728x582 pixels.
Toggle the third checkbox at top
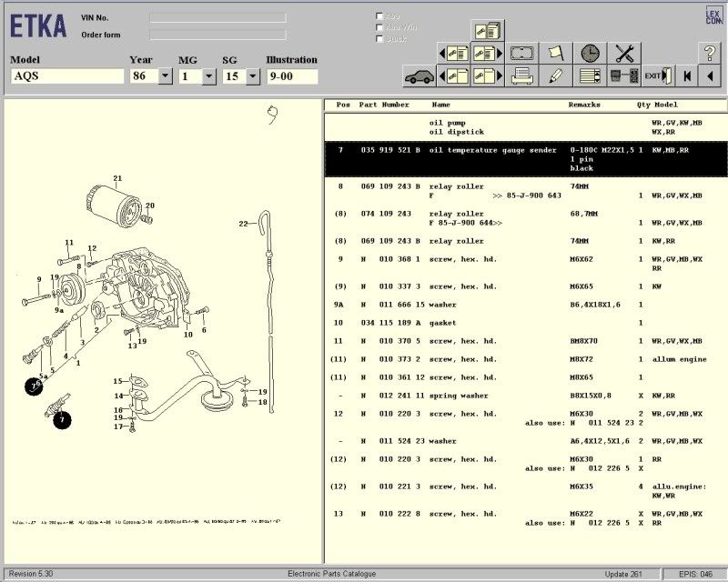pyautogui.click(x=379, y=39)
